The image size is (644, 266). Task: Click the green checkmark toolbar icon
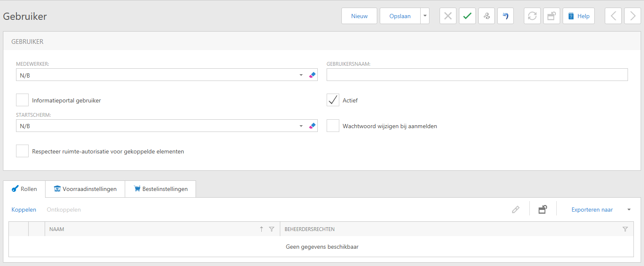467,16
